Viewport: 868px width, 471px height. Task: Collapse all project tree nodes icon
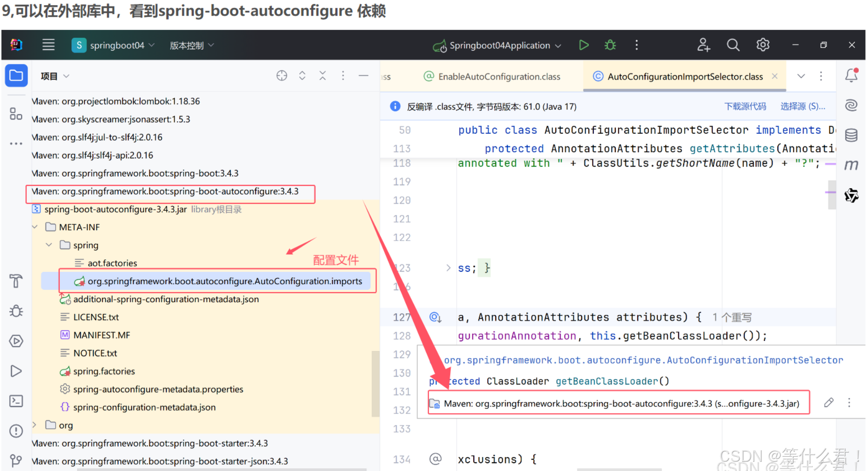(323, 76)
